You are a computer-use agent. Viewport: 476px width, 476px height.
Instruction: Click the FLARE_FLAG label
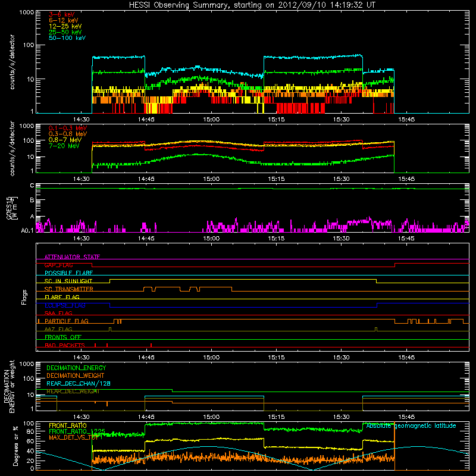point(62,297)
